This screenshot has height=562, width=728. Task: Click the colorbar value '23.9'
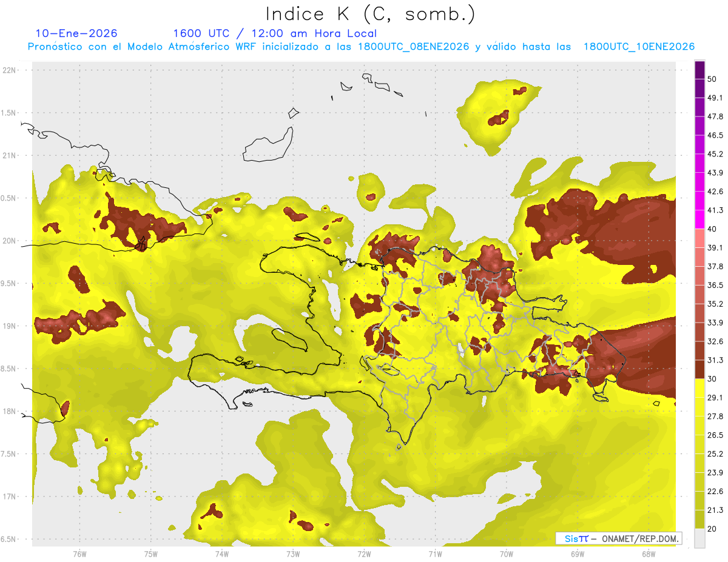(715, 473)
